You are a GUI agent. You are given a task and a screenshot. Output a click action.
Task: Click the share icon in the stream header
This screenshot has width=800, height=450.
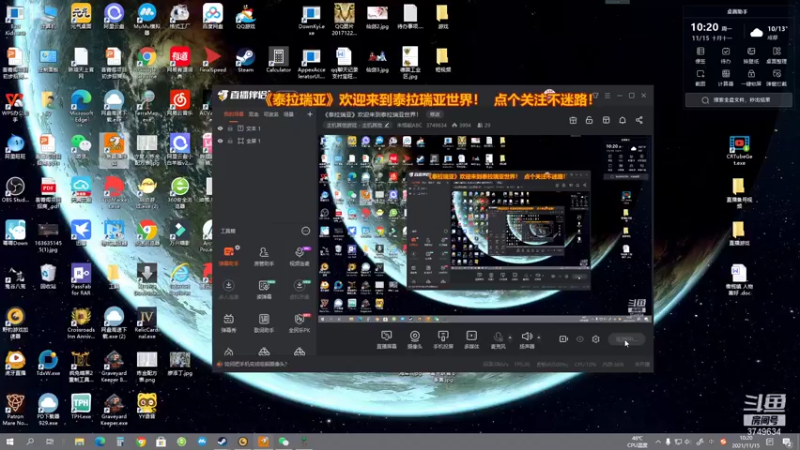coord(639,120)
